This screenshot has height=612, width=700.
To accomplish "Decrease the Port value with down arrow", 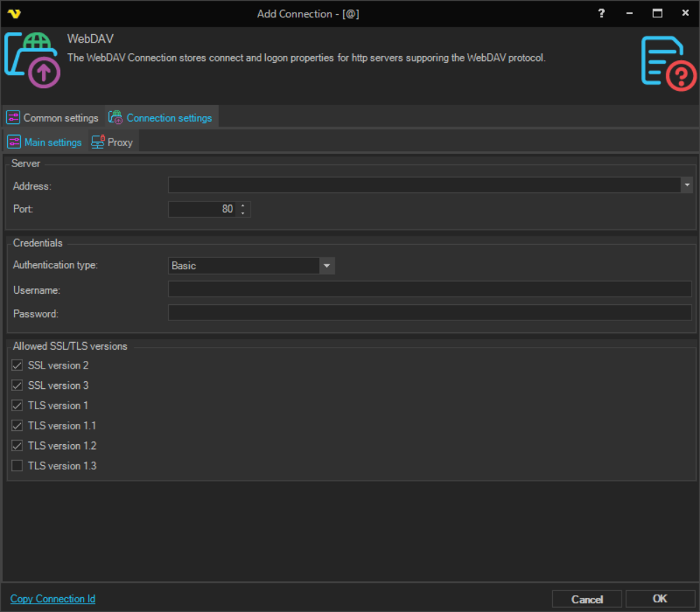I will coord(243,213).
